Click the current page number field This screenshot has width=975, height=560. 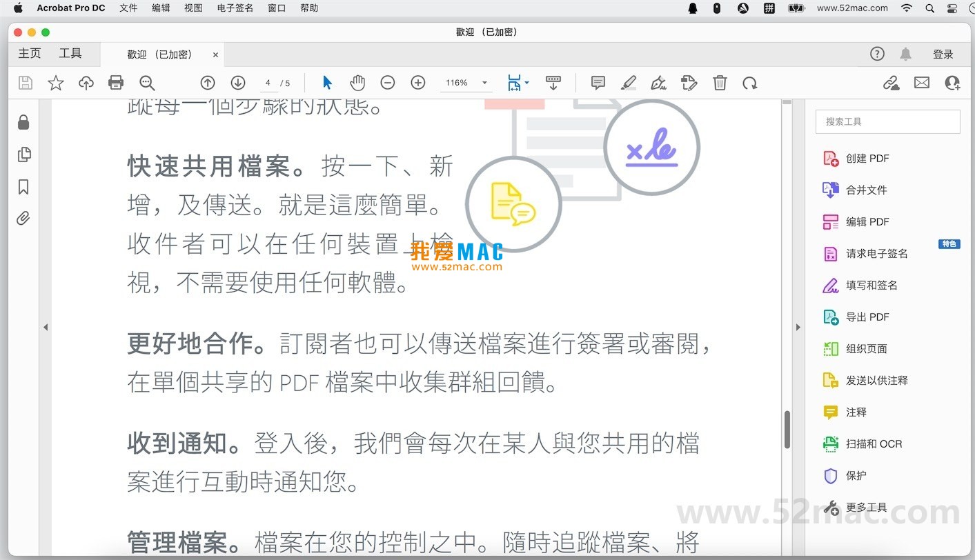(x=268, y=83)
